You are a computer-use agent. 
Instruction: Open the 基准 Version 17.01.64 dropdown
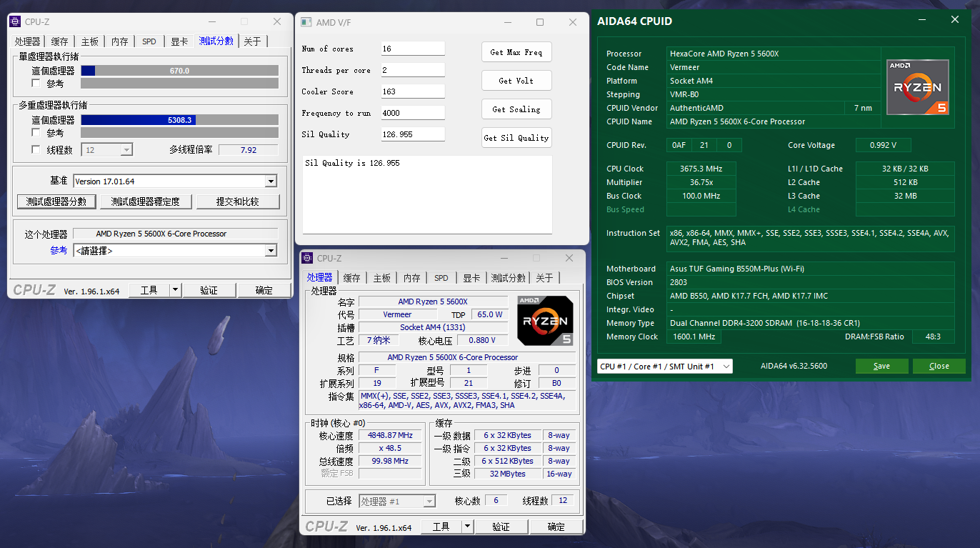click(271, 181)
